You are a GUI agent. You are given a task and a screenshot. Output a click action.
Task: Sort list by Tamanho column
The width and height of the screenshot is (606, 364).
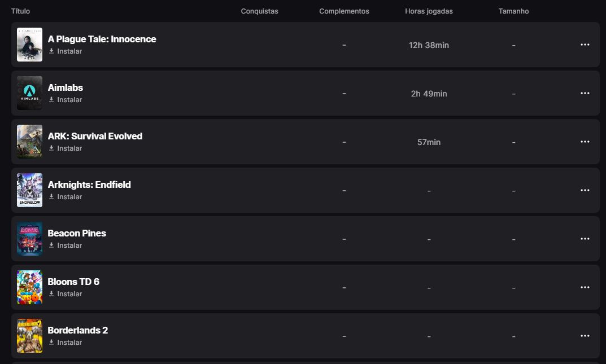[513, 11]
